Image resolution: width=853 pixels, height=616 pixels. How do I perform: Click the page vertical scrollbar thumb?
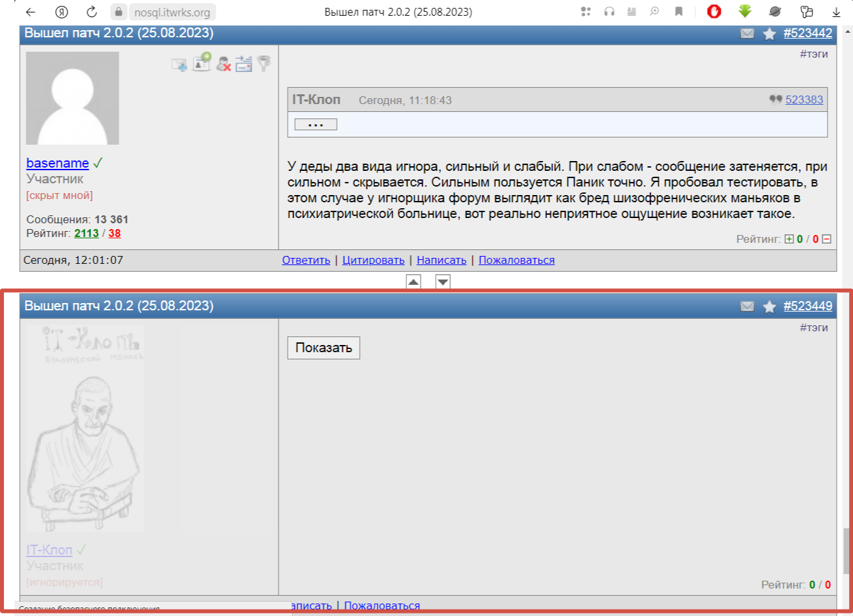pyautogui.click(x=846, y=551)
